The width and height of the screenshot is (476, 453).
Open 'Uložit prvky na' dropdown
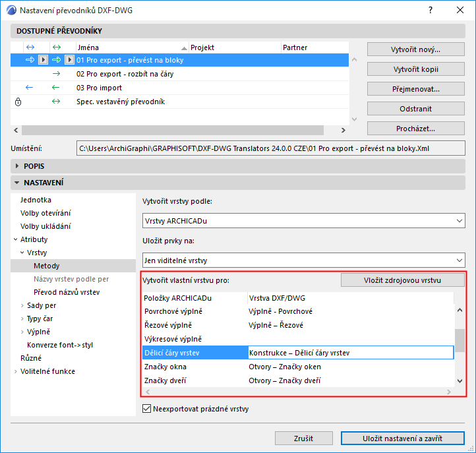pos(303,260)
